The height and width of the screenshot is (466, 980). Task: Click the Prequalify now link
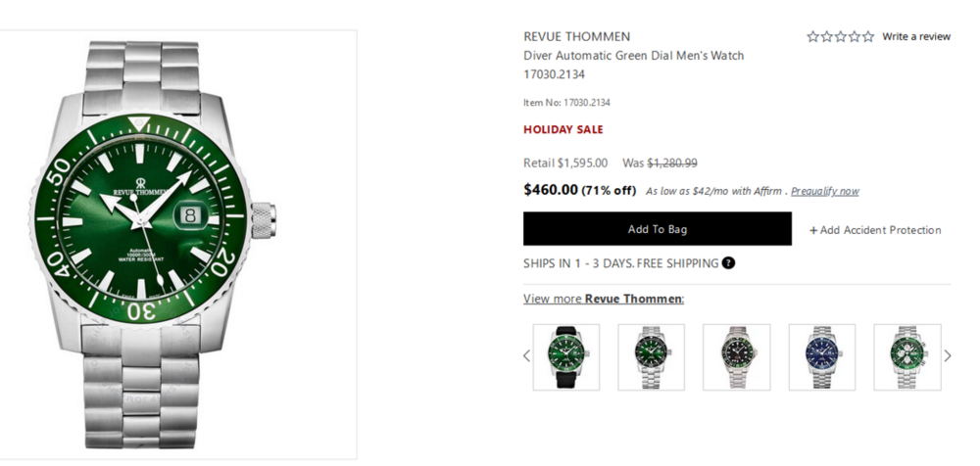pyautogui.click(x=824, y=191)
